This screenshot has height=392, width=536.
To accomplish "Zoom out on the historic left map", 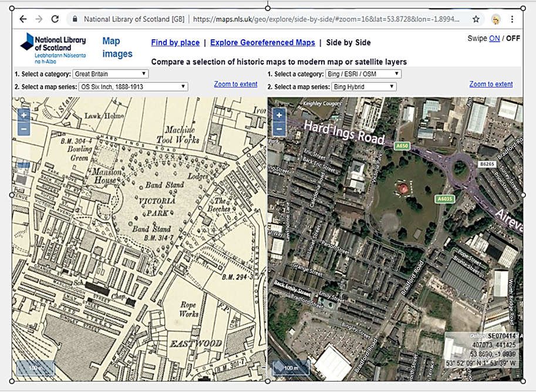I will coord(23,129).
